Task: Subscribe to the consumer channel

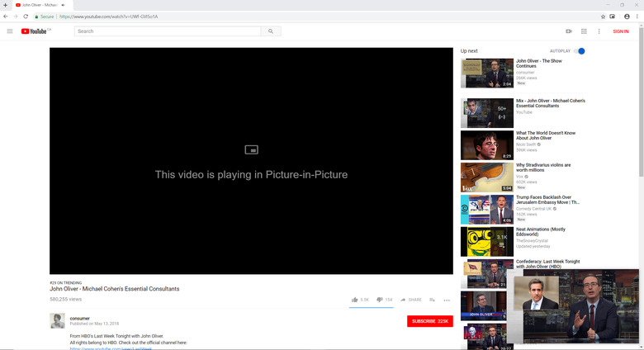Action: point(430,321)
